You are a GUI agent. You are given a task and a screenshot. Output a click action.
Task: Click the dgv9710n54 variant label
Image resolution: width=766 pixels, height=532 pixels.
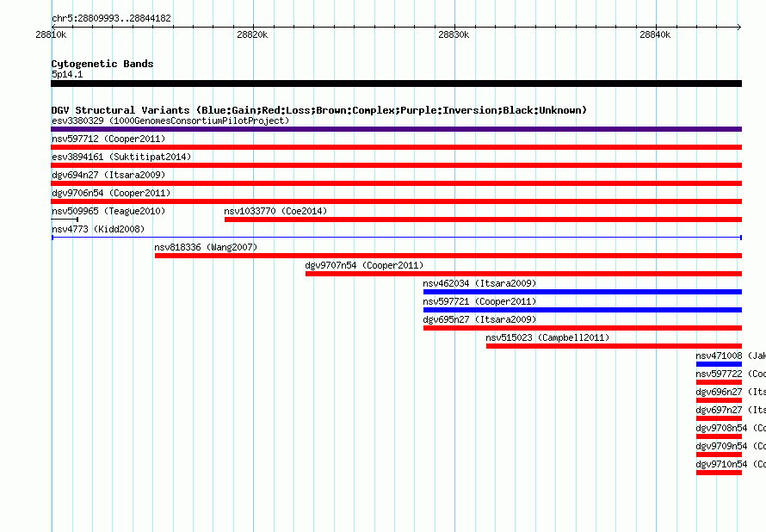[731, 464]
